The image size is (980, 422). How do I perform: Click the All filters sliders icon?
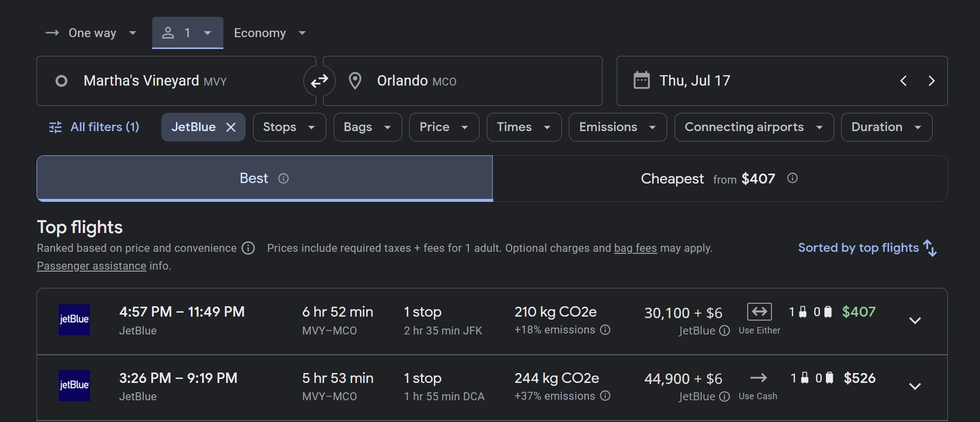[x=55, y=127]
